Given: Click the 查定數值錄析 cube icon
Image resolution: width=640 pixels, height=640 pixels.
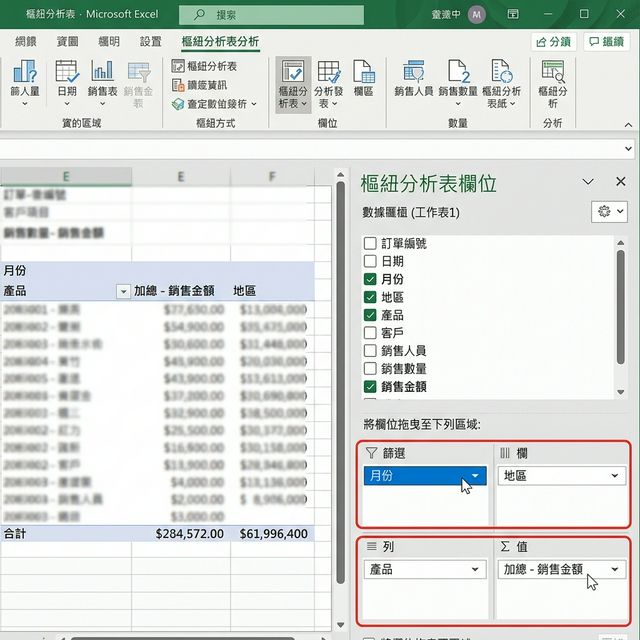Looking at the screenshot, I should [x=178, y=104].
